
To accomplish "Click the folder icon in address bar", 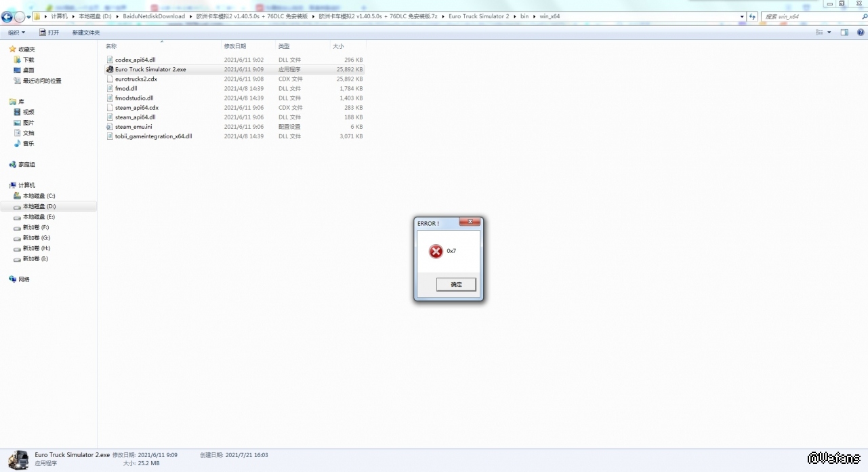I will click(x=37, y=16).
